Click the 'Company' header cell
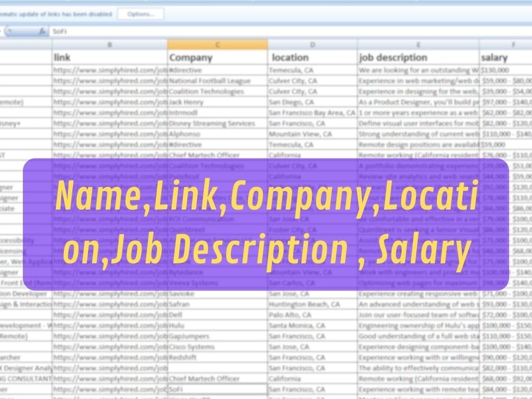 218,57
